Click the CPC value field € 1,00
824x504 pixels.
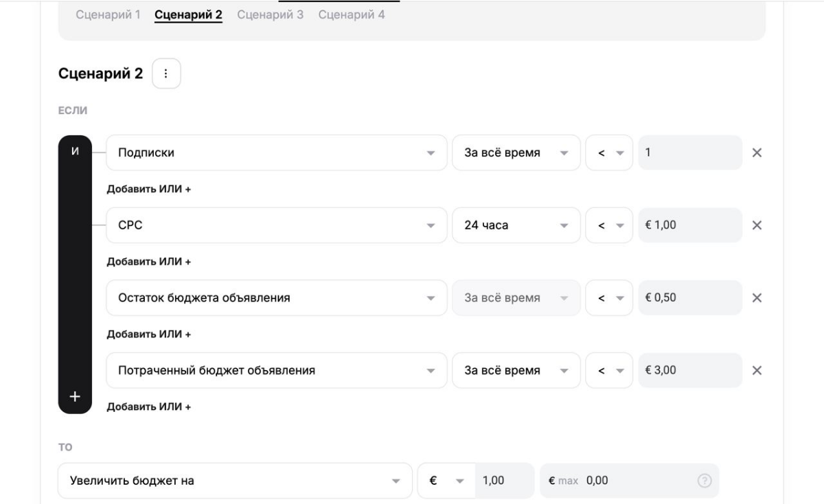pyautogui.click(x=689, y=225)
